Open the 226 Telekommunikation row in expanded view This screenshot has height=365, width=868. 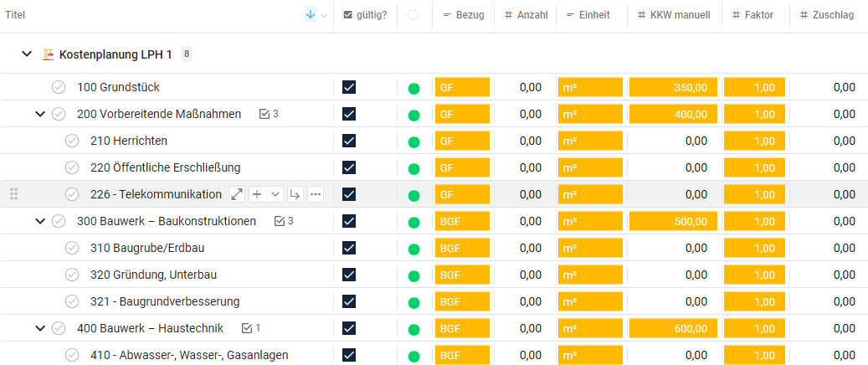(x=237, y=194)
